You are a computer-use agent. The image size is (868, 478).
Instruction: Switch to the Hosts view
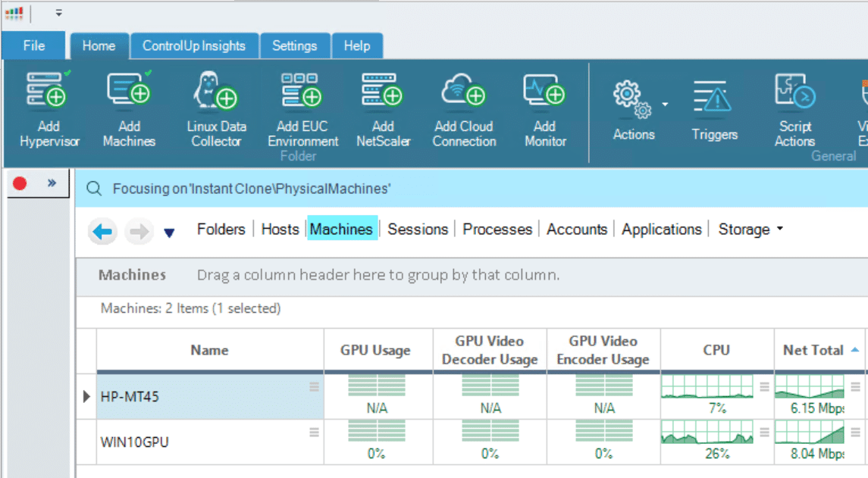[x=280, y=229]
